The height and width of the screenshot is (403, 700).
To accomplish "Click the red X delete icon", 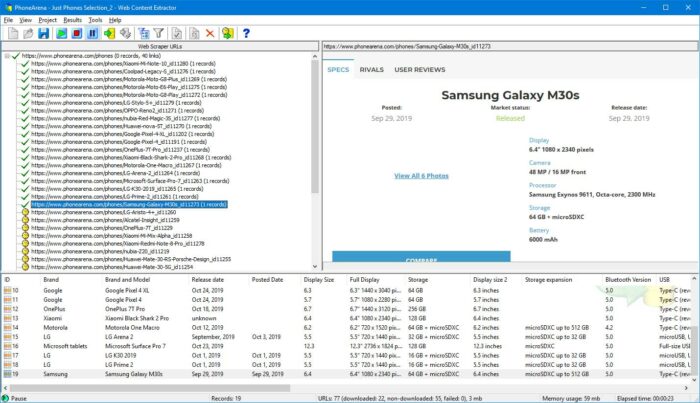I will (x=209, y=33).
